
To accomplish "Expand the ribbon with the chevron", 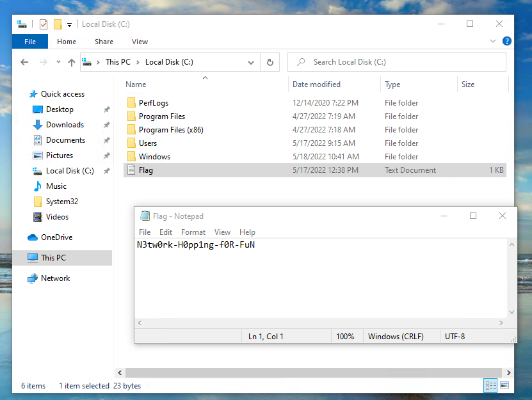I will point(493,41).
